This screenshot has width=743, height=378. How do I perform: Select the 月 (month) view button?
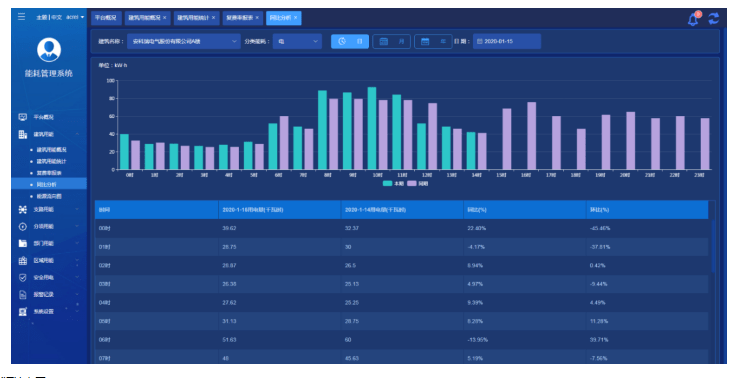click(x=391, y=41)
